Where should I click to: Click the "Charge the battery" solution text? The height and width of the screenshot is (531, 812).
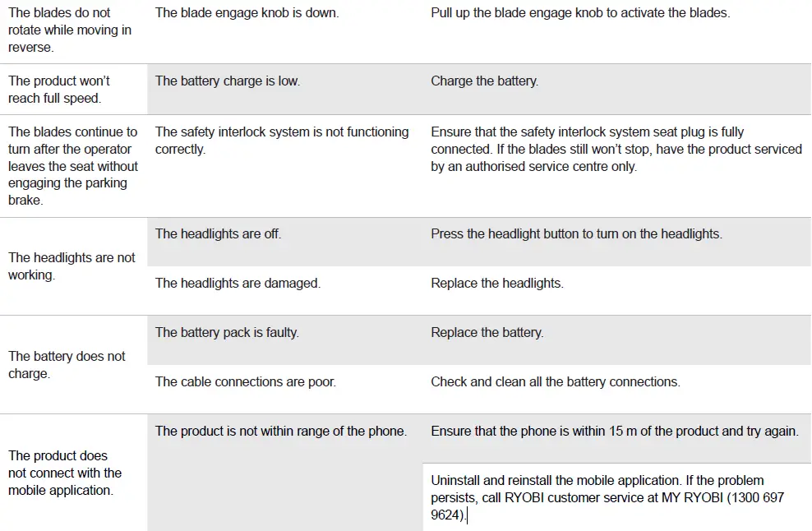click(484, 81)
